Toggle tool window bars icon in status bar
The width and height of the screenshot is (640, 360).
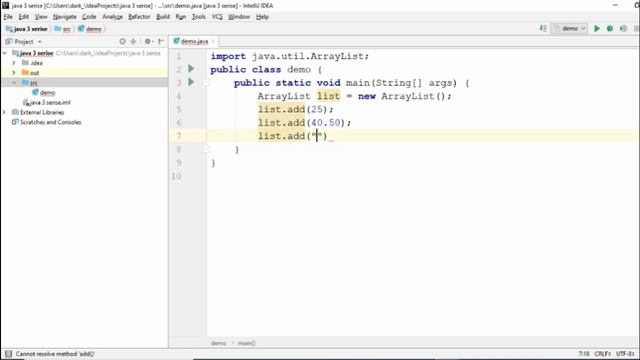click(8, 354)
